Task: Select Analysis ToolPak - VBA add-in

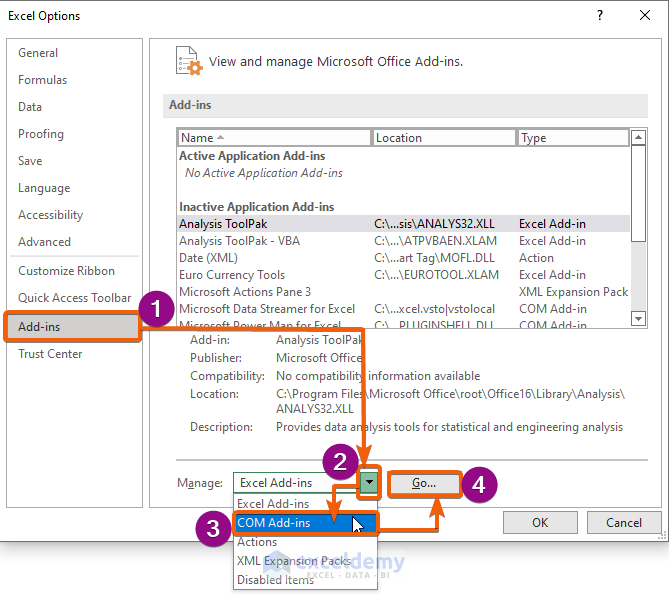Action: pos(403,241)
